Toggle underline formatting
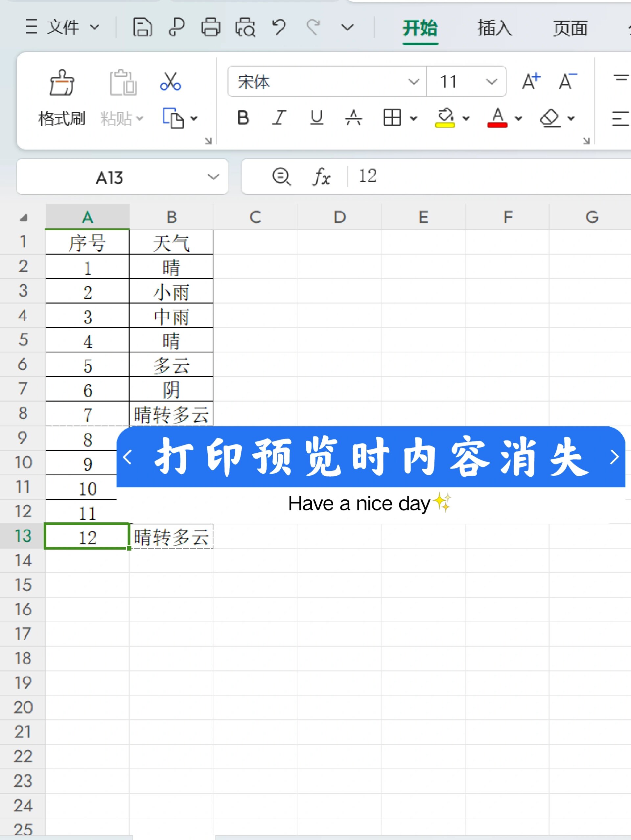The image size is (631, 840). (316, 118)
